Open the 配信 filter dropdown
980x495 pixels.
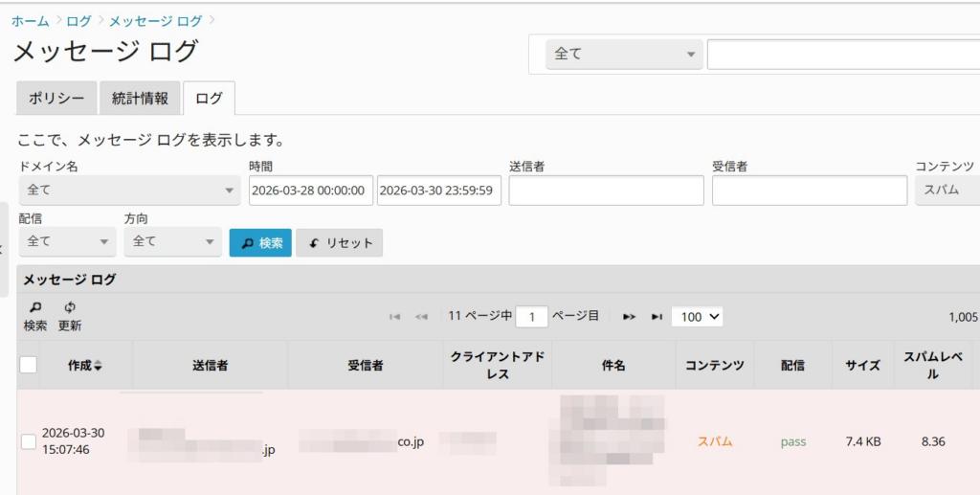[x=67, y=242]
